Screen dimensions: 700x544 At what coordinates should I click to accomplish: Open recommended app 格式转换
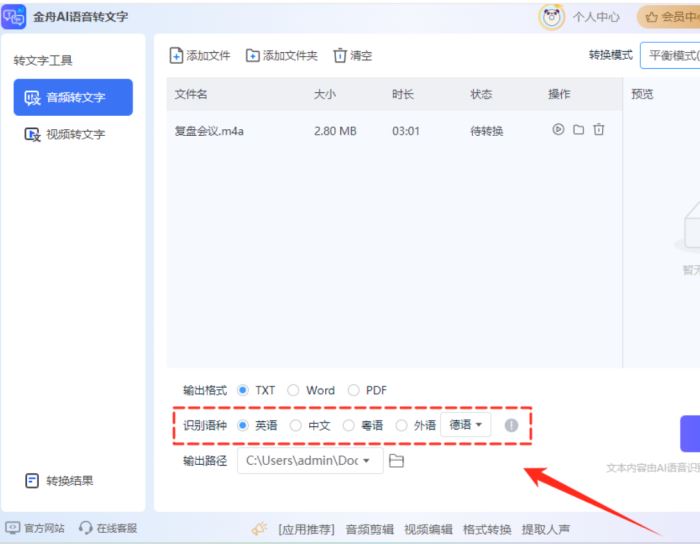pyautogui.click(x=487, y=529)
